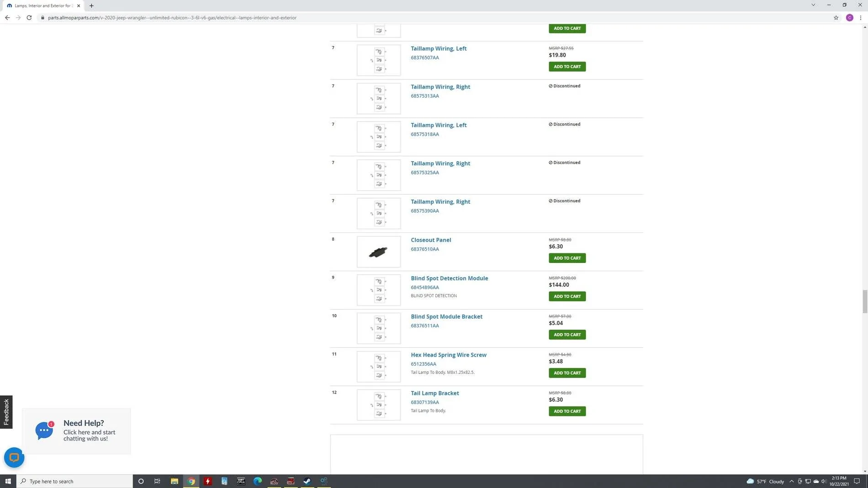The width and height of the screenshot is (868, 488).
Task: Open Taillamp Wiring, Right 68575313AA title
Action: point(440,87)
